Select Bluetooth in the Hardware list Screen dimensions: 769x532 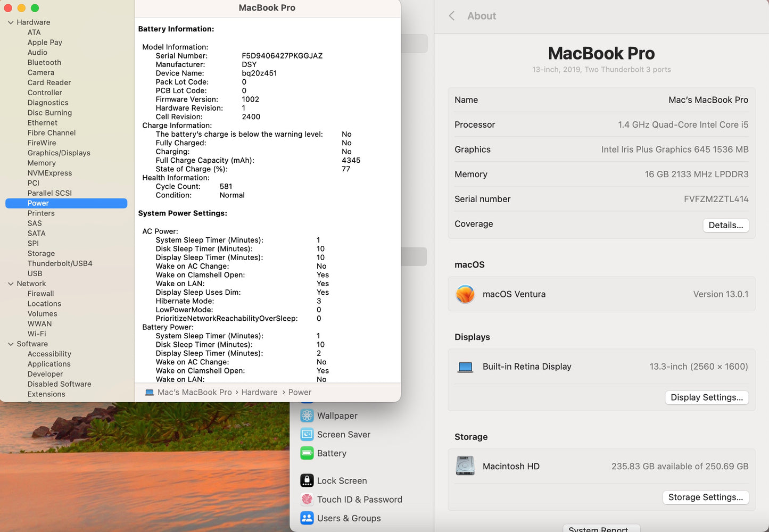pos(44,62)
